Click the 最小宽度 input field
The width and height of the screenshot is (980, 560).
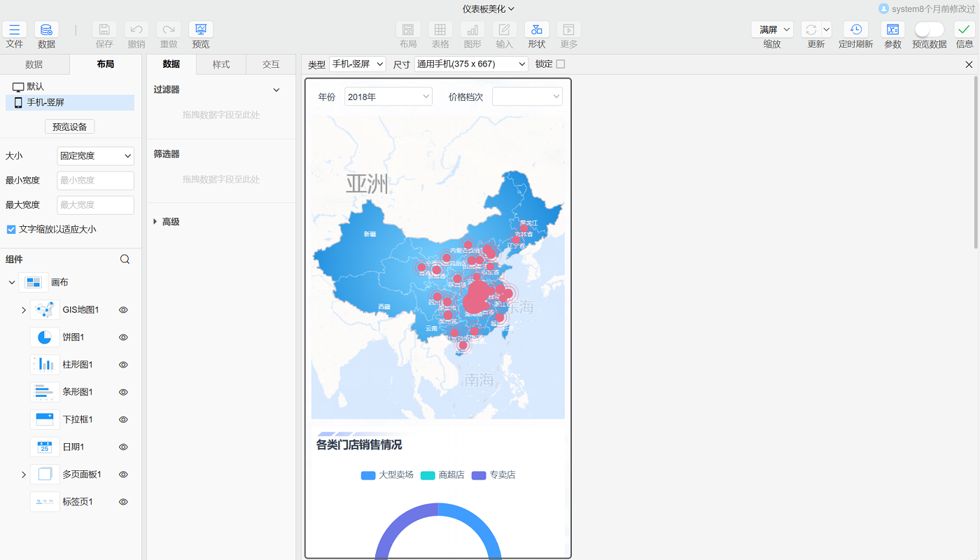95,181
